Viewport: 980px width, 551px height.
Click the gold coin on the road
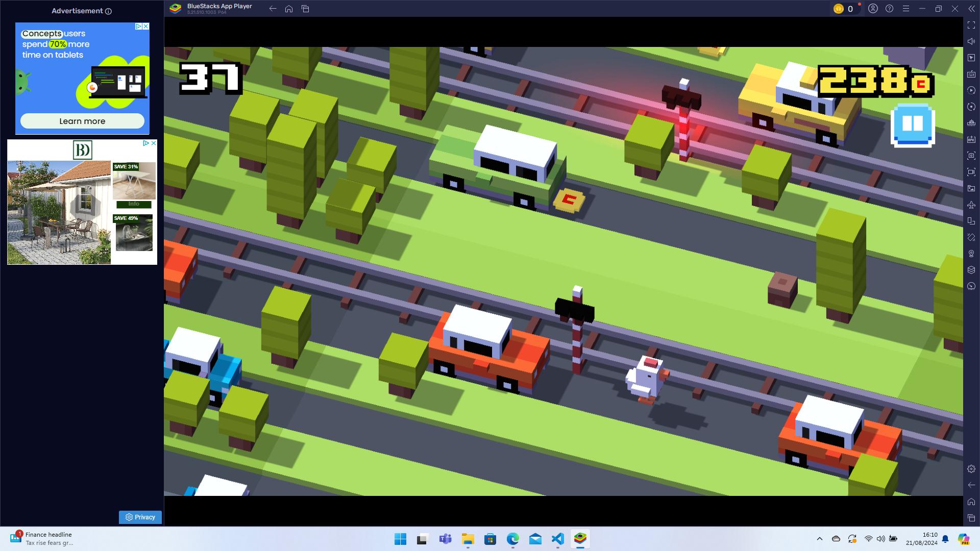click(569, 202)
